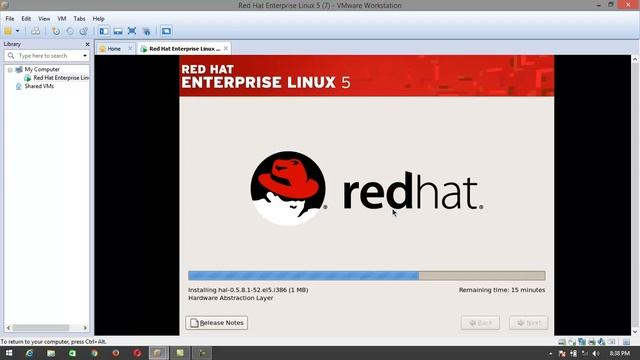Click the active VMware Workstation taskbar icon

coord(158,353)
